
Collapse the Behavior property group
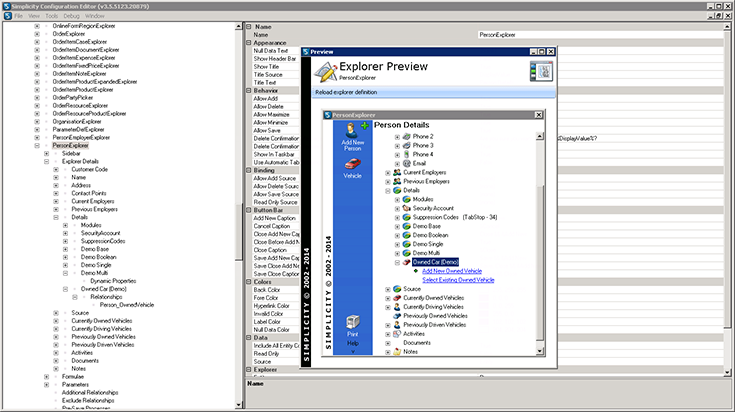pyautogui.click(x=249, y=90)
